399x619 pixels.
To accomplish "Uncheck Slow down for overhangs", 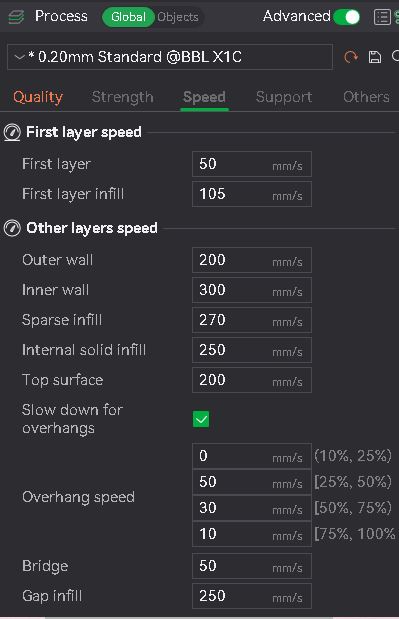I will [201, 419].
